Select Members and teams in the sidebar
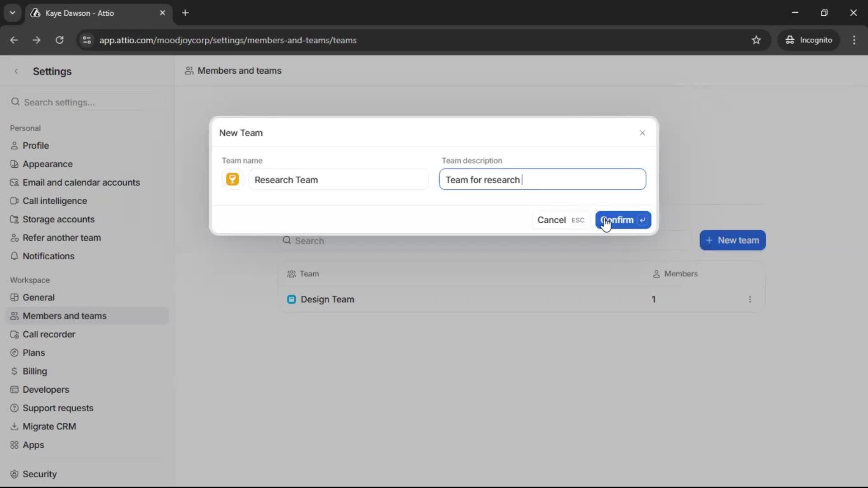 pos(64,316)
